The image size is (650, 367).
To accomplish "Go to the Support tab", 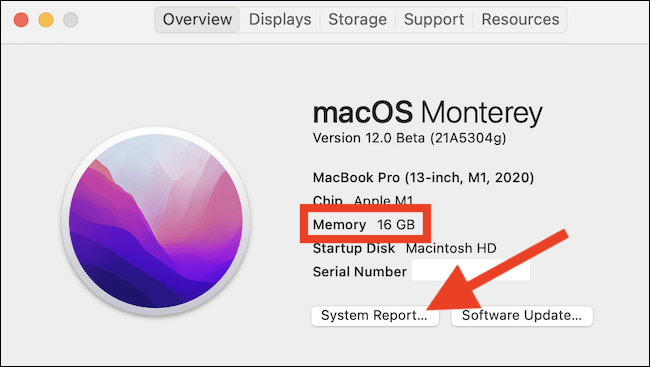I will coord(434,19).
